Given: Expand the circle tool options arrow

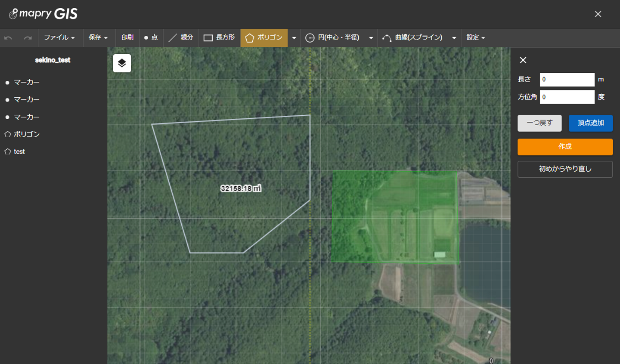Looking at the screenshot, I should tap(371, 38).
